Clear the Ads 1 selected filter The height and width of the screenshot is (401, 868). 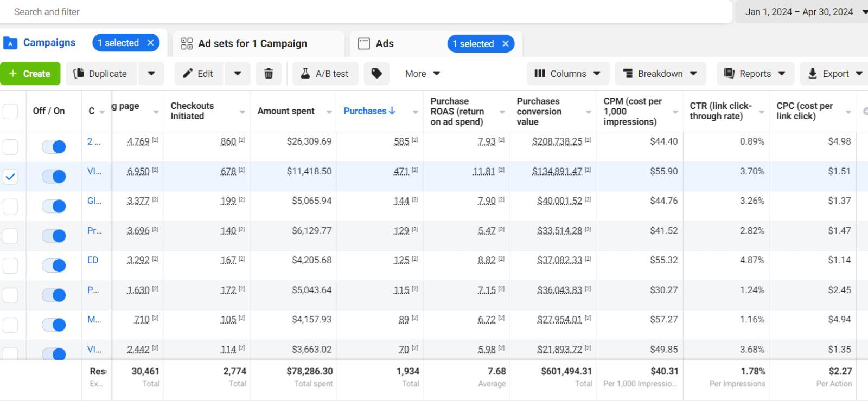pos(506,44)
